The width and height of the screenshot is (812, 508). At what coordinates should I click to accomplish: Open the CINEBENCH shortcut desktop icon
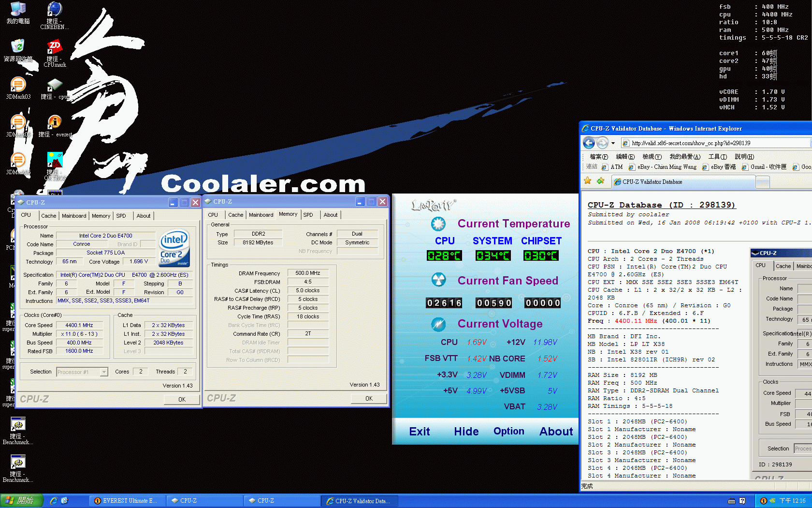pyautogui.click(x=54, y=15)
